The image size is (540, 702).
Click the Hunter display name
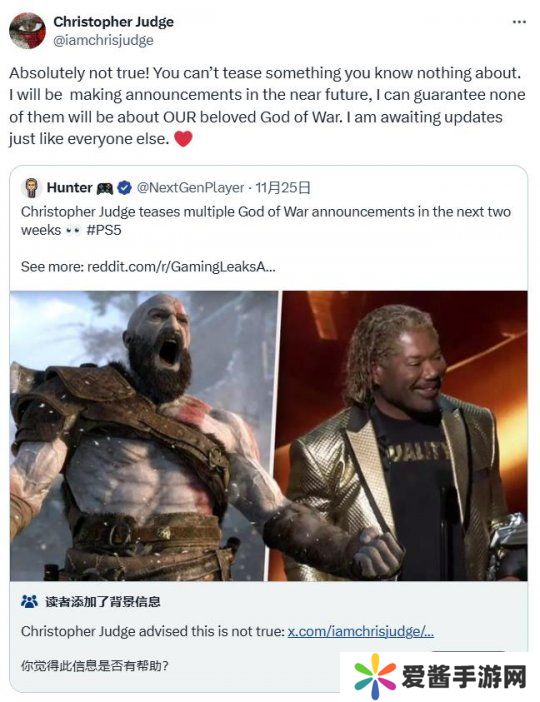pos(69,188)
